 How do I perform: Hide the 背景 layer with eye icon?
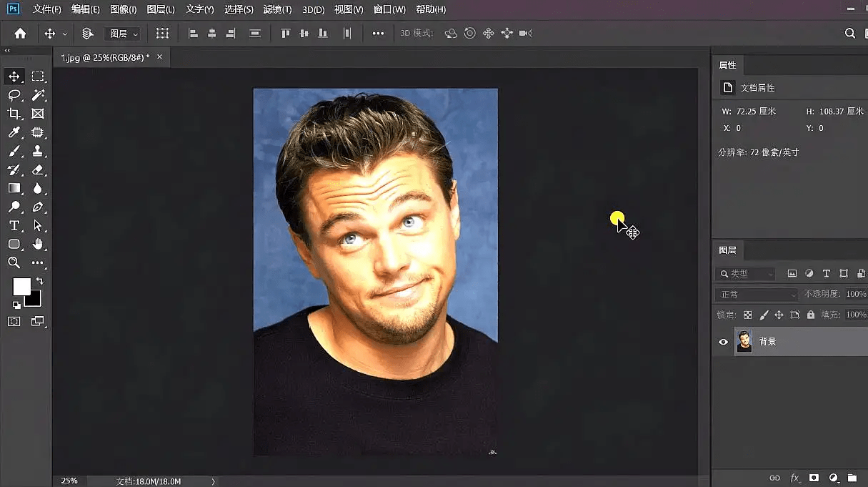[x=723, y=342]
